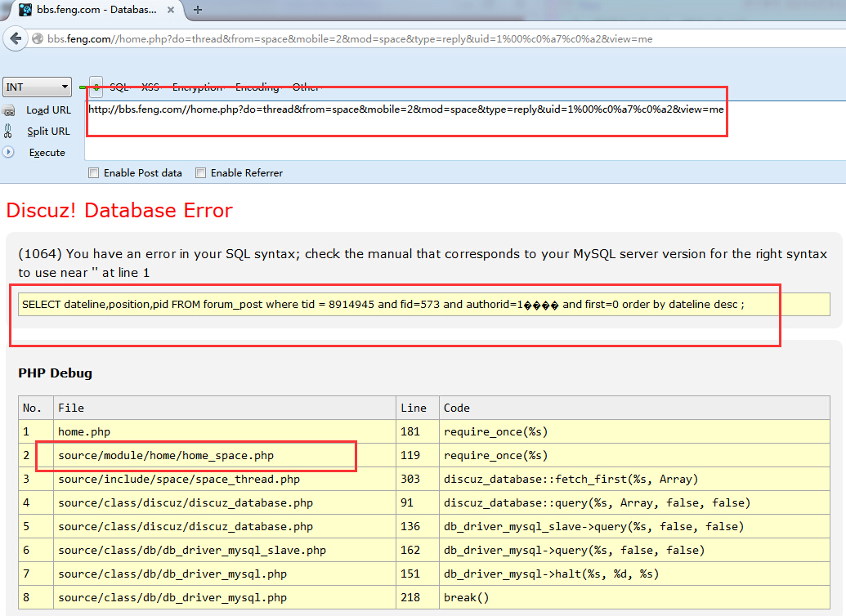Click the home.php file cell
The image size is (846, 616).
pyautogui.click(x=225, y=431)
